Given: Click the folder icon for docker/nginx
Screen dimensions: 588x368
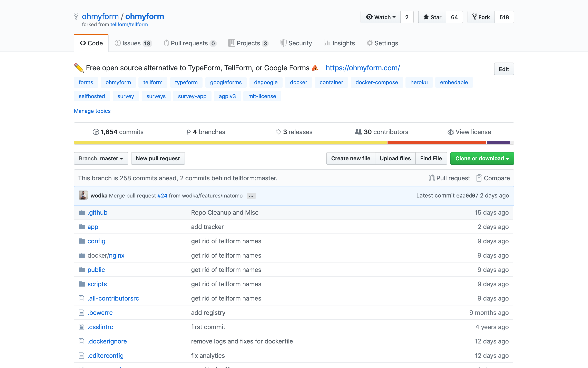Looking at the screenshot, I should pyautogui.click(x=82, y=255).
